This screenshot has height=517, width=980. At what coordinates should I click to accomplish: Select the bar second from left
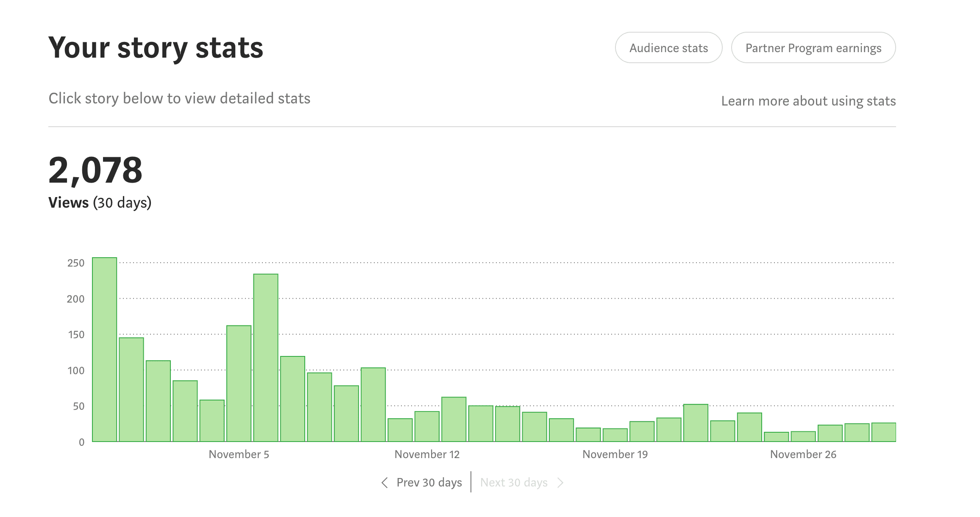(x=131, y=390)
